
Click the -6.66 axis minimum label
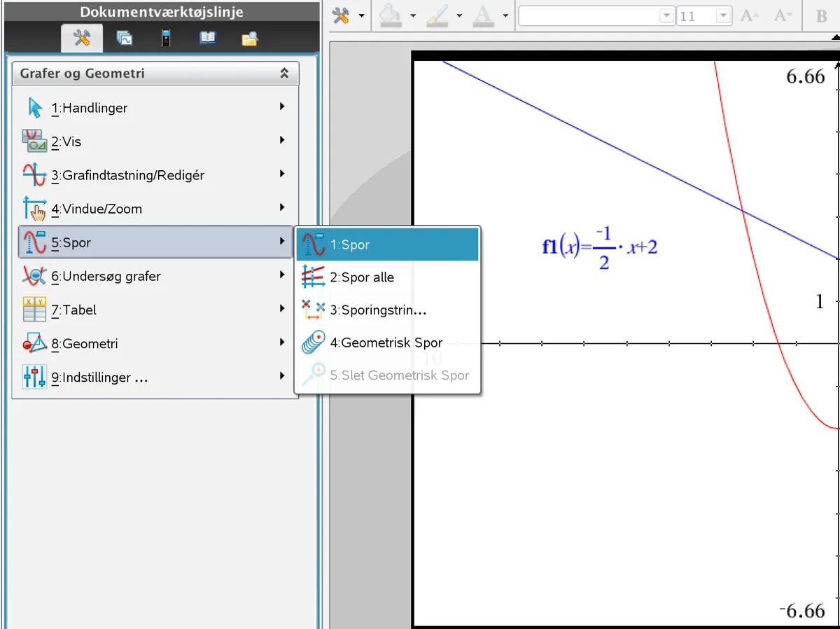point(802,609)
